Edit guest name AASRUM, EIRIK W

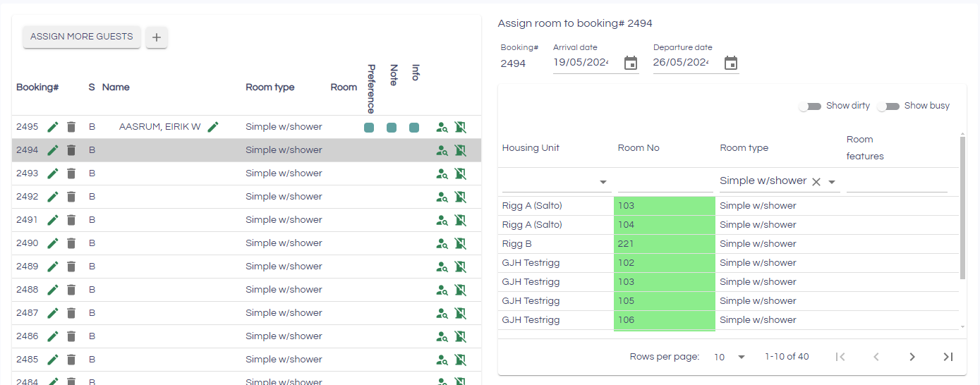(213, 127)
